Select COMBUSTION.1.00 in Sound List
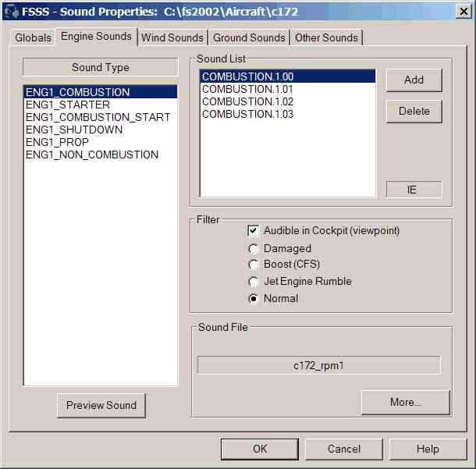The width and height of the screenshot is (476, 469). [287, 76]
